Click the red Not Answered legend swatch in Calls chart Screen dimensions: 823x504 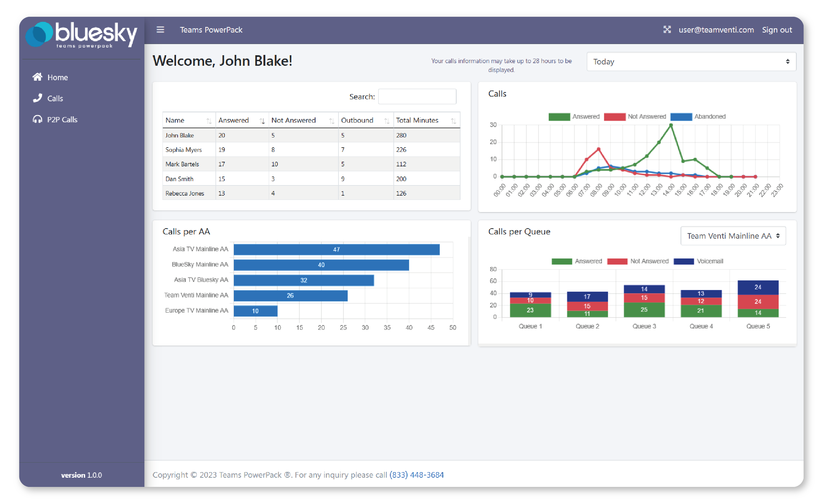point(614,116)
